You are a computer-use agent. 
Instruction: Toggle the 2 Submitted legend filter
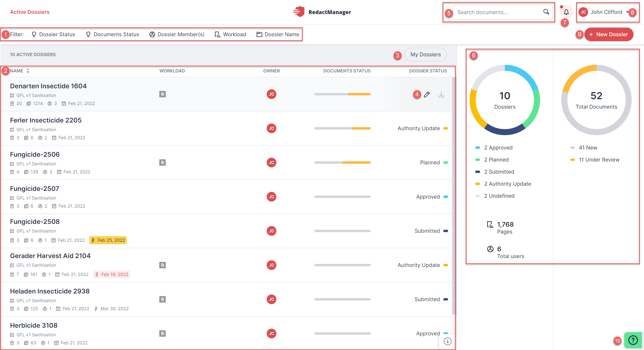495,172
